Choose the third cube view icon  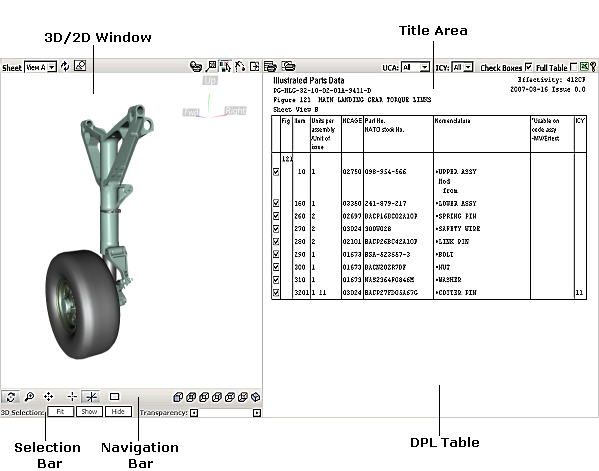(204, 397)
